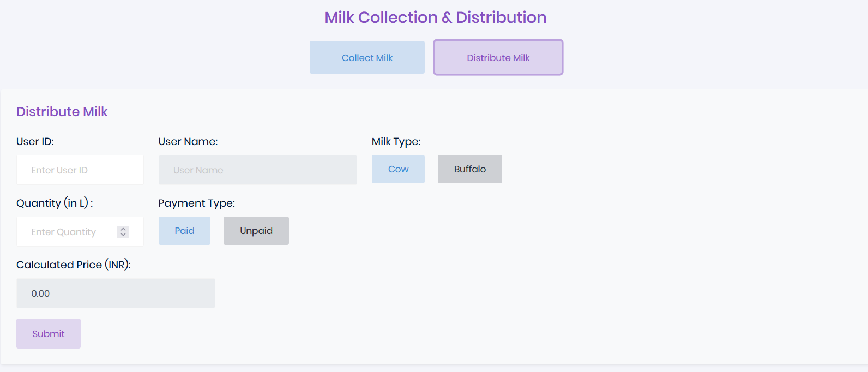Switch to the Collect Milk tab
This screenshot has height=372, width=868.
(367, 57)
